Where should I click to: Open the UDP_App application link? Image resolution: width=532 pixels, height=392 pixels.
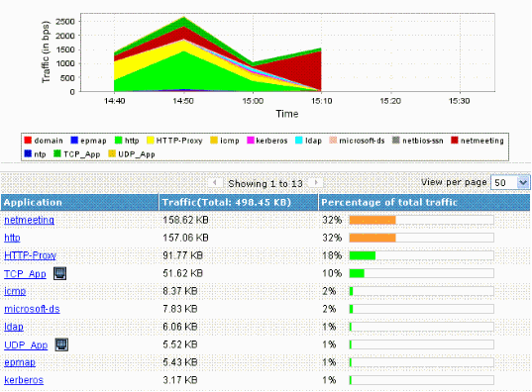click(26, 344)
